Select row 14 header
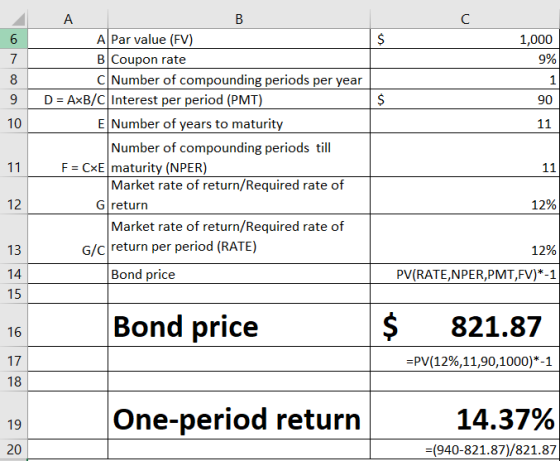Image resolution: width=560 pixels, height=461 pixels. pos(14,274)
